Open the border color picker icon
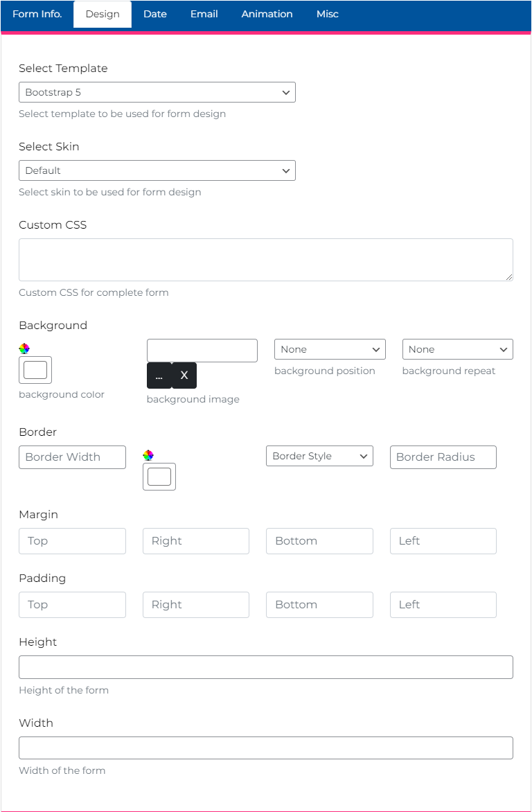The height and width of the screenshot is (812, 532). pos(148,455)
